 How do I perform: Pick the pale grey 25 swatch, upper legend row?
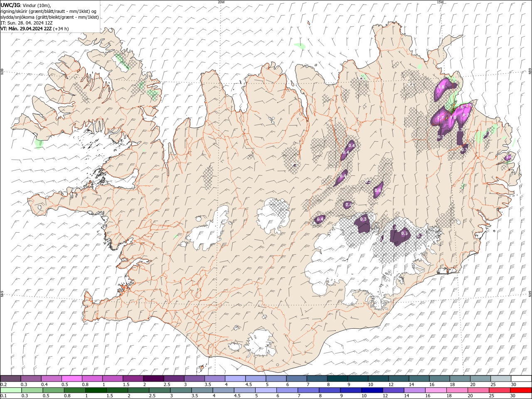(501, 379)
